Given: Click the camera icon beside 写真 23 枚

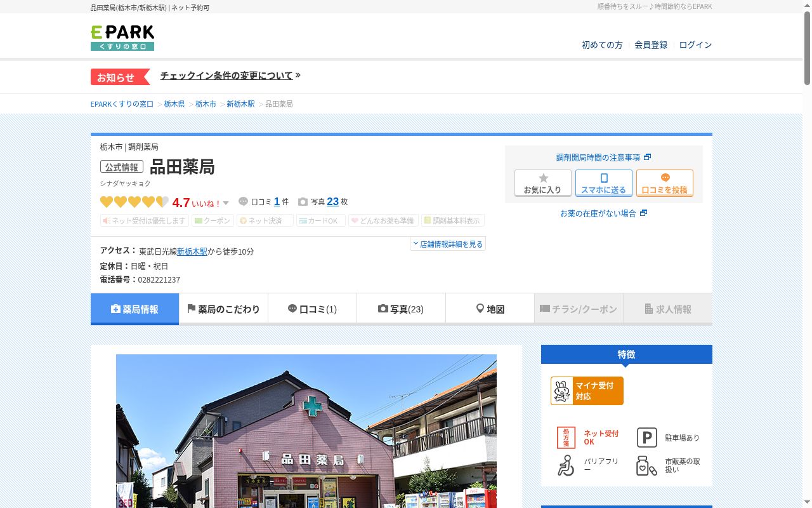Looking at the screenshot, I should [303, 202].
